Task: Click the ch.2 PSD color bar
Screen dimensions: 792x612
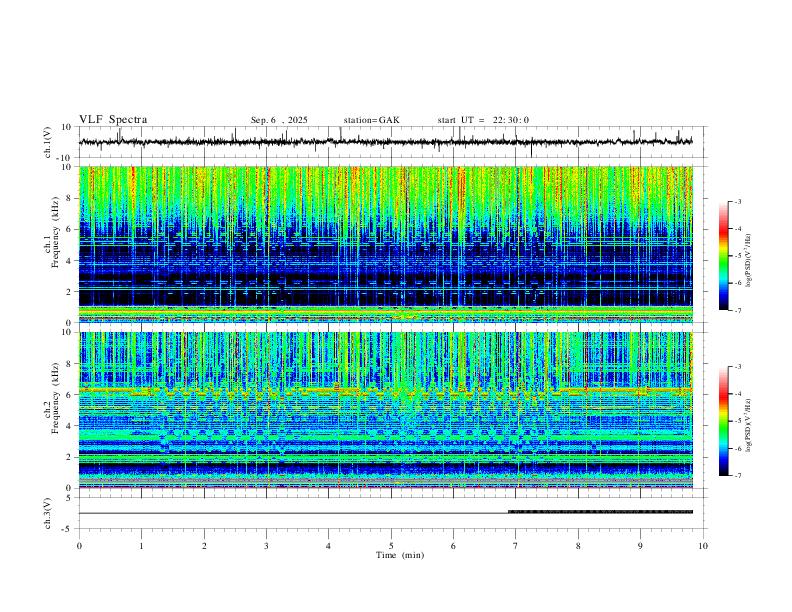Action: click(x=724, y=421)
